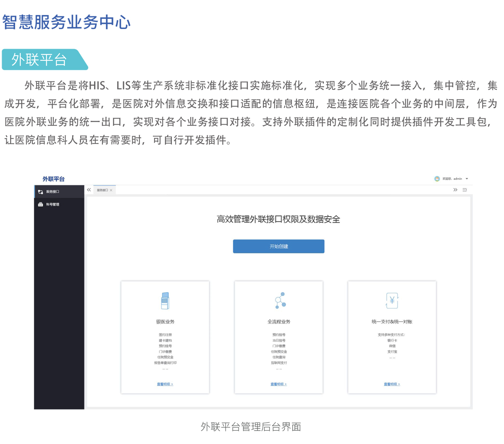Open the 欢迎您 admin user menu
The width and height of the screenshot is (504, 444).
pos(452,179)
